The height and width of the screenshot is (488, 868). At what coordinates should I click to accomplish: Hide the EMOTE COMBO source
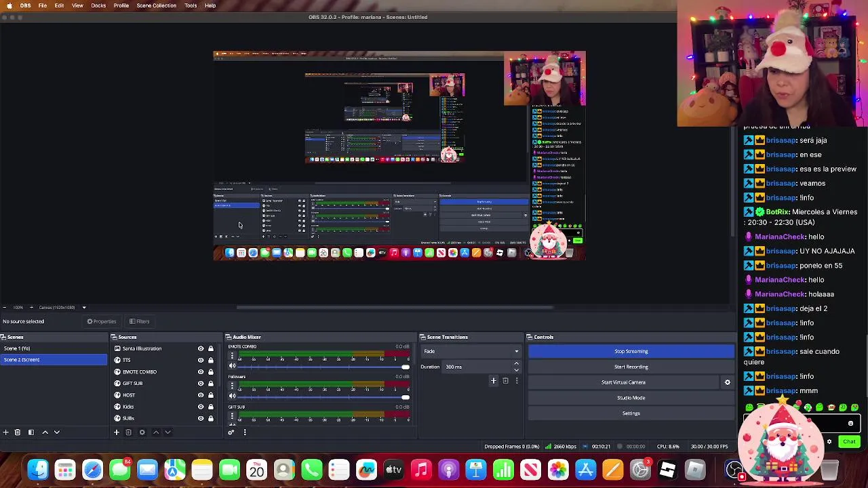tap(201, 371)
